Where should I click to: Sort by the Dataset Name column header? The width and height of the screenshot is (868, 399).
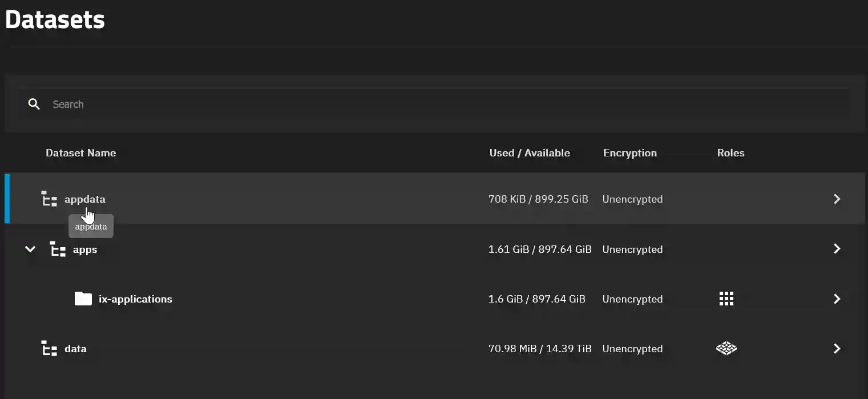80,153
